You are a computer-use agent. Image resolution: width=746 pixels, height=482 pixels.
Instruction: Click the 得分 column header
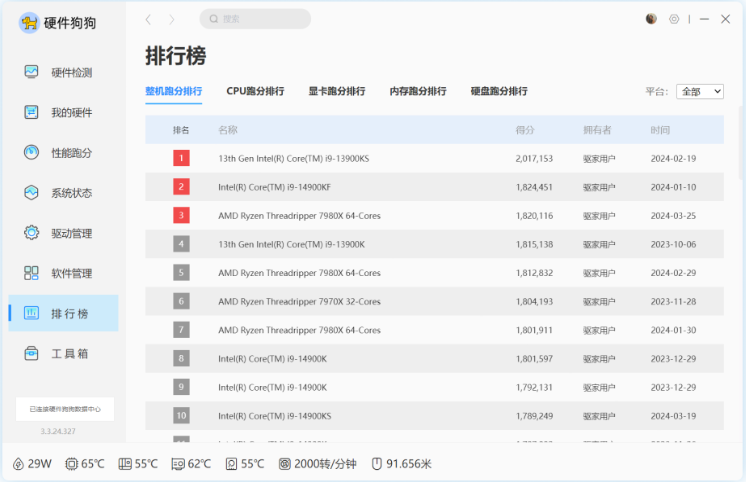pyautogui.click(x=525, y=130)
